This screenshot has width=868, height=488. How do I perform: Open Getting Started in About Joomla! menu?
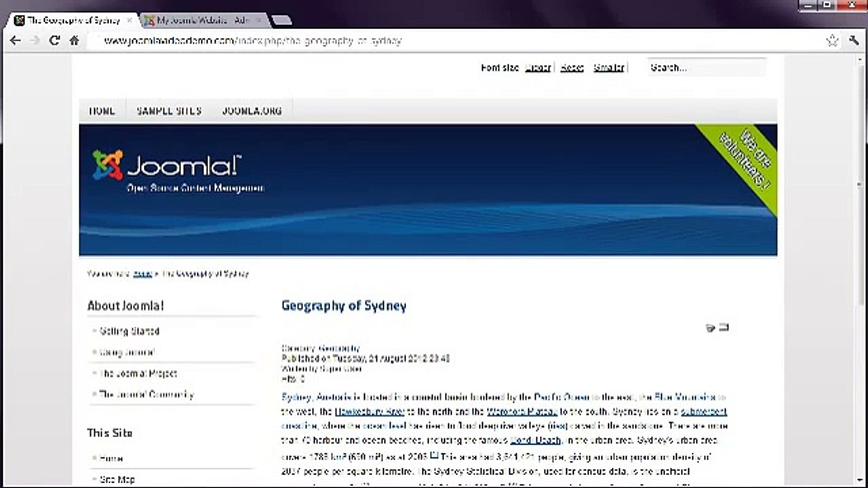tap(130, 331)
